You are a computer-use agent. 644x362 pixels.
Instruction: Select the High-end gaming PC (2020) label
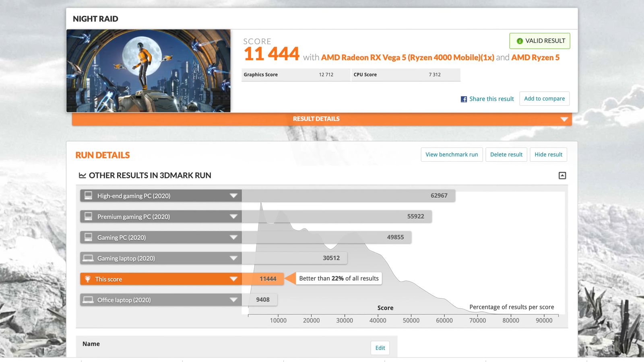[134, 196]
